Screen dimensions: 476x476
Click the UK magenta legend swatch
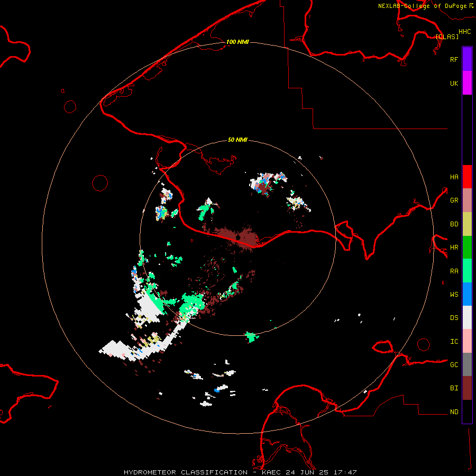[467, 83]
